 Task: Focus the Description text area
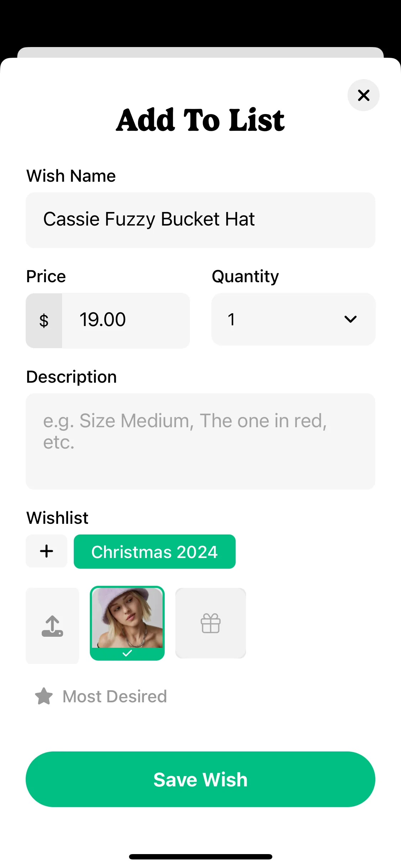[200, 441]
